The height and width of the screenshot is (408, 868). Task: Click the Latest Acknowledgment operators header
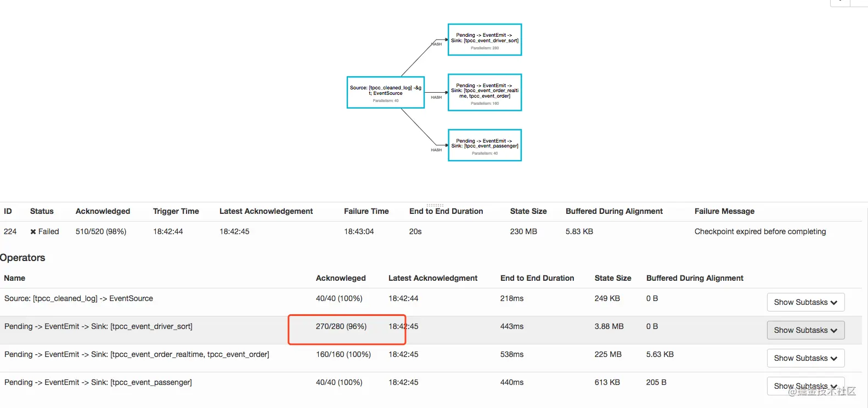click(x=433, y=278)
